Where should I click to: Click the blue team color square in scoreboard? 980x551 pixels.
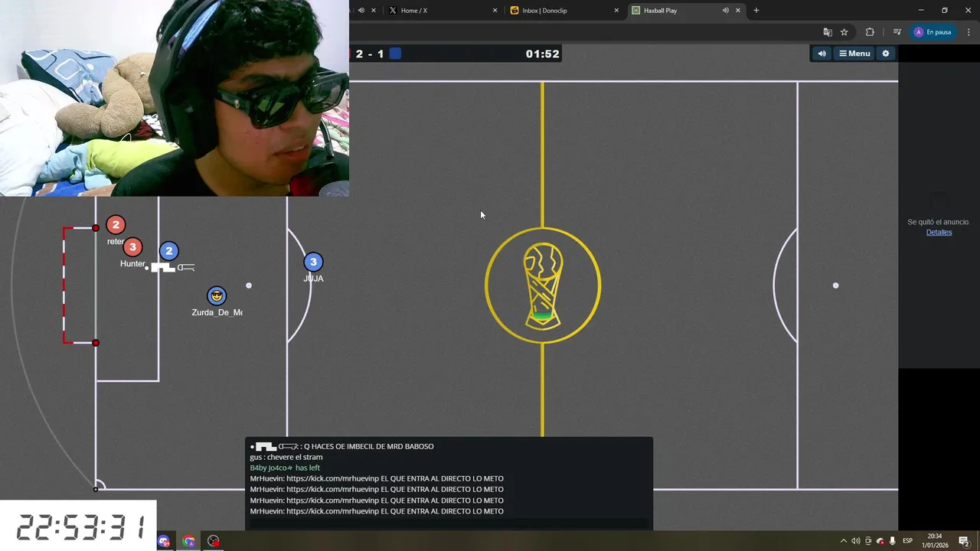[x=395, y=54]
